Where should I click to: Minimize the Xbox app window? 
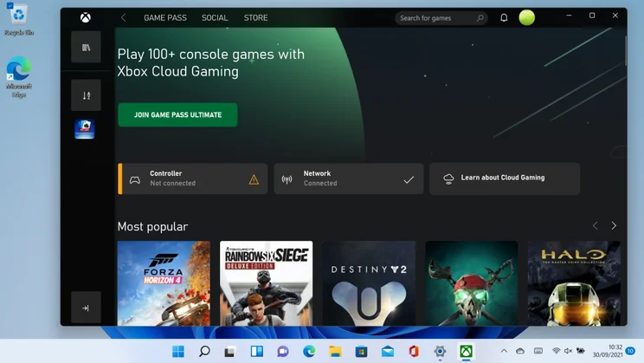click(569, 16)
